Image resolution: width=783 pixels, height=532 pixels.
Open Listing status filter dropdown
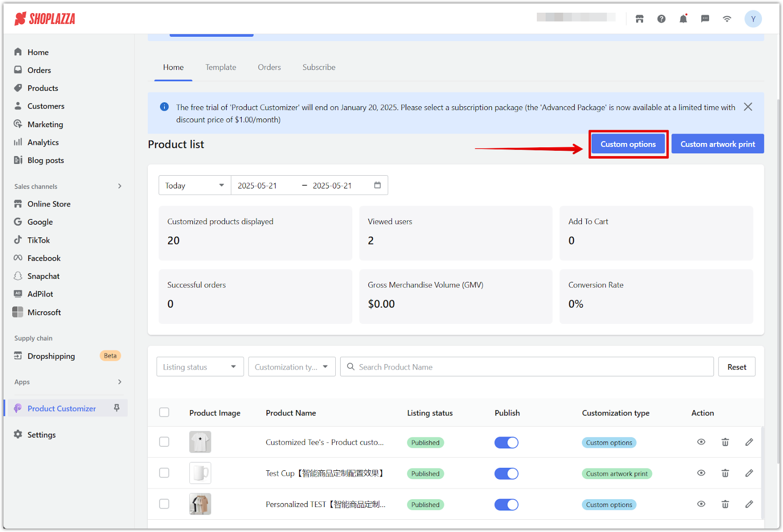200,367
